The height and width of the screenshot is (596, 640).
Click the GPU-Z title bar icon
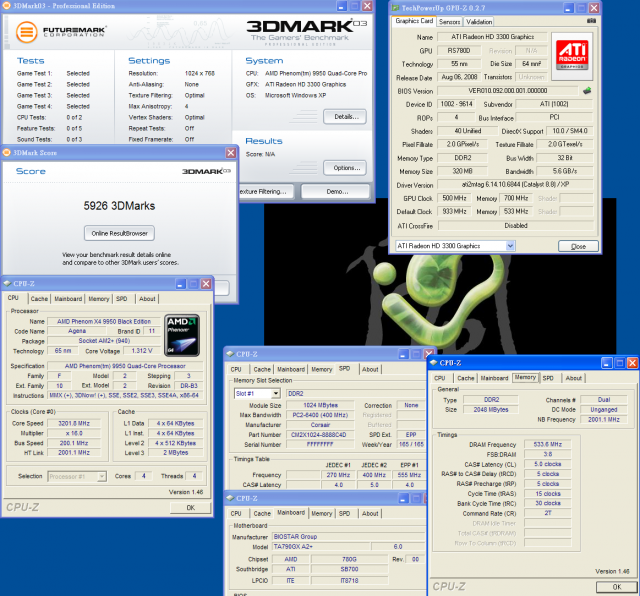[x=395, y=8]
